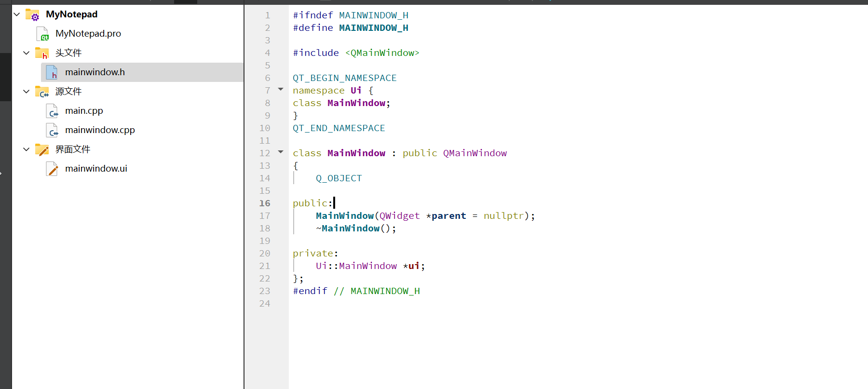Open main.cpp from the sources
This screenshot has width=868, height=389.
(84, 111)
